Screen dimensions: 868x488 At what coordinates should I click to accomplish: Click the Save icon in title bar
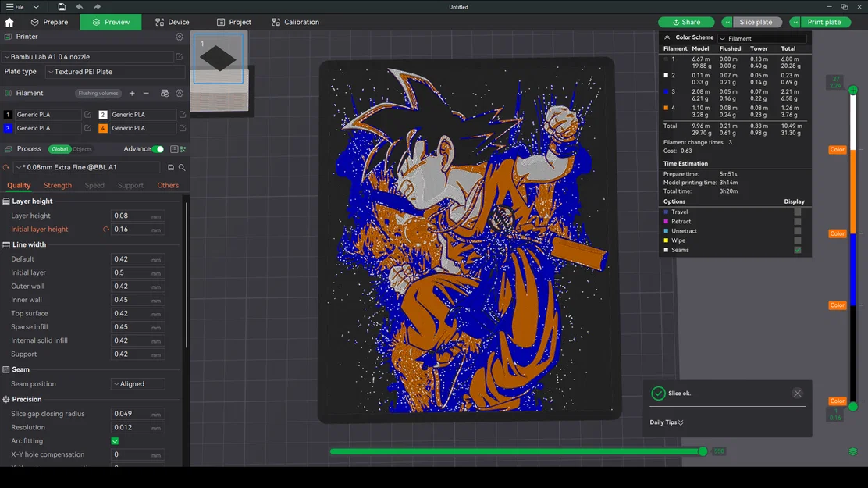click(x=62, y=7)
